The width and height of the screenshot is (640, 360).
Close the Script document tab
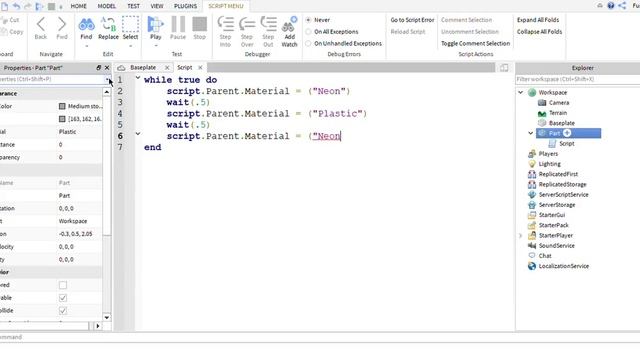200,68
